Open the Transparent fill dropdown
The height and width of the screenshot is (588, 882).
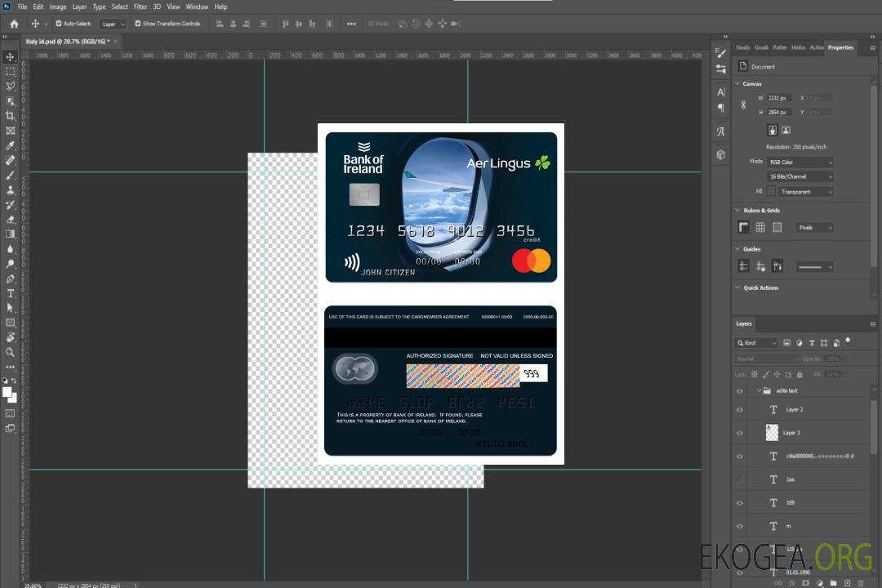tap(805, 192)
